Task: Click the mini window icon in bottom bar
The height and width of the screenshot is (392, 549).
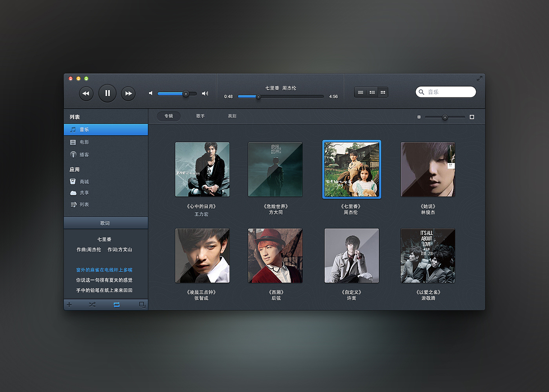Action: tap(142, 305)
